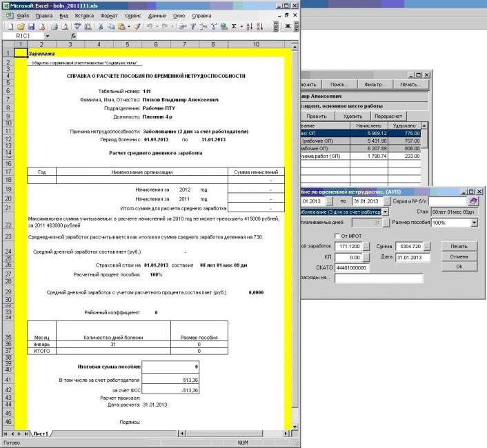Open the Name Box R1C1 dropdown
This screenshot has width=487, height=448.
47,35
